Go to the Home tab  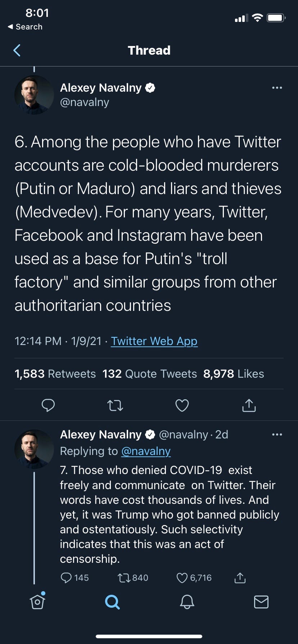pyautogui.click(x=37, y=602)
